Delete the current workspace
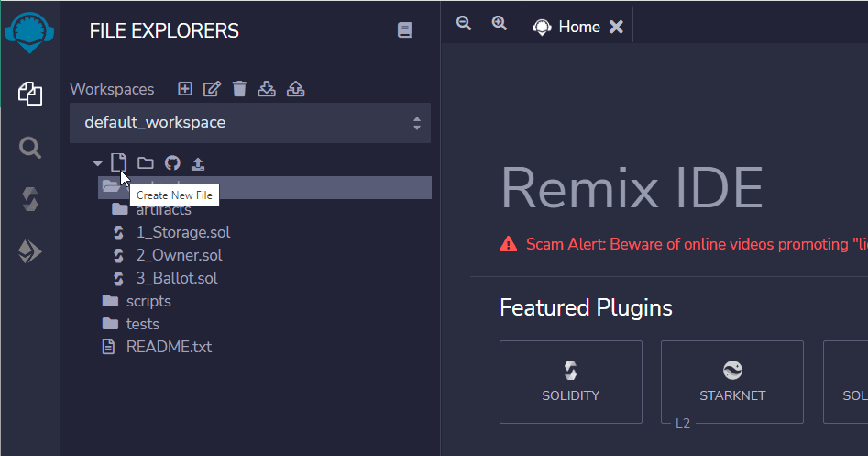The width and height of the screenshot is (868, 456). tap(239, 89)
